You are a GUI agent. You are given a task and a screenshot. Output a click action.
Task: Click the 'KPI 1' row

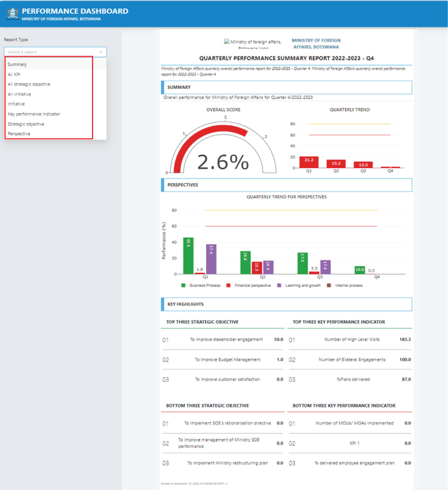coord(350,443)
